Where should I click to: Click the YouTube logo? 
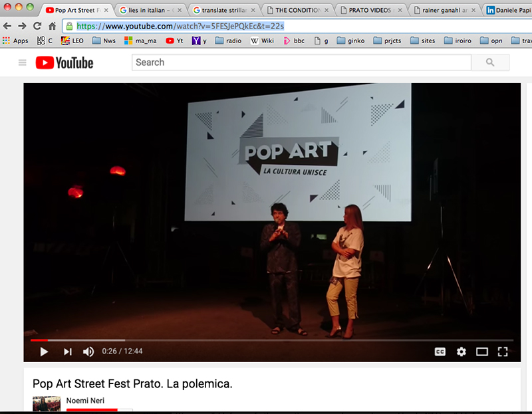65,62
